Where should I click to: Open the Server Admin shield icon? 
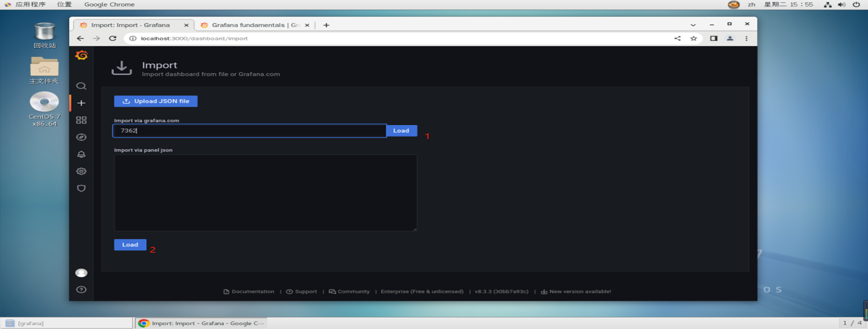click(x=81, y=188)
